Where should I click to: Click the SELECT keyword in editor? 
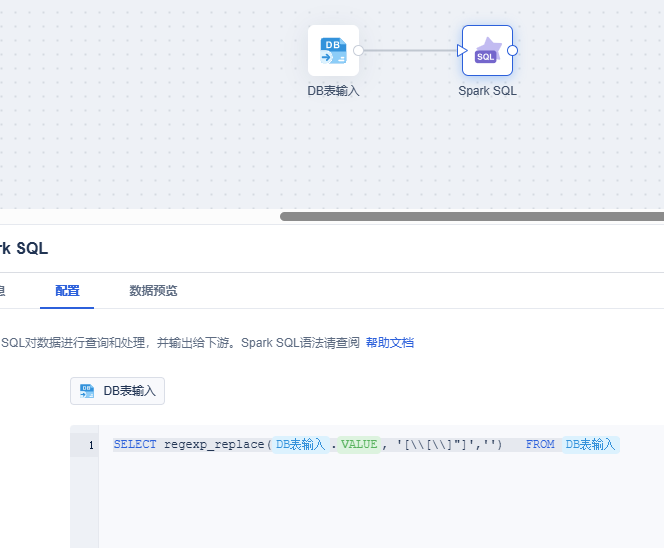(x=135, y=444)
